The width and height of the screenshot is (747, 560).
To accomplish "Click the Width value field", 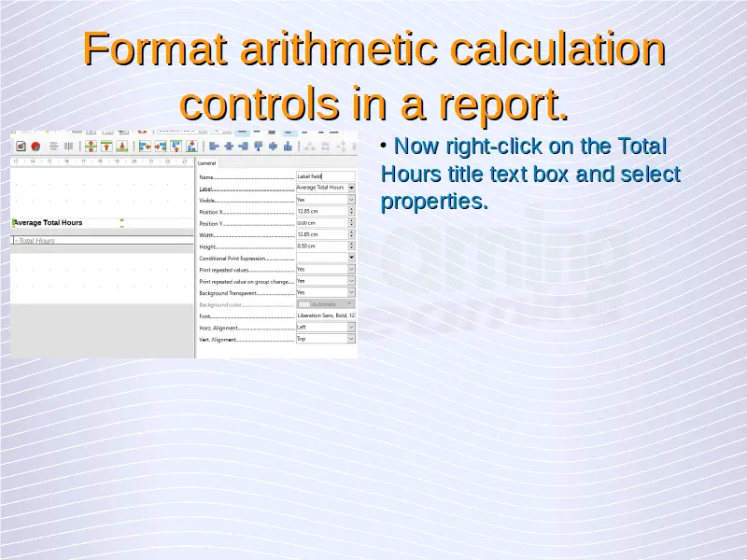I will (322, 234).
